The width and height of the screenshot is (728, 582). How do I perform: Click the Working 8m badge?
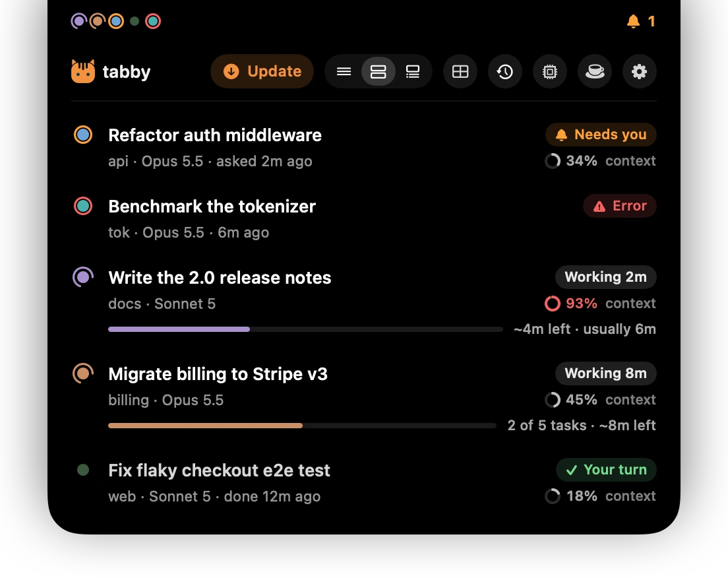tap(606, 373)
